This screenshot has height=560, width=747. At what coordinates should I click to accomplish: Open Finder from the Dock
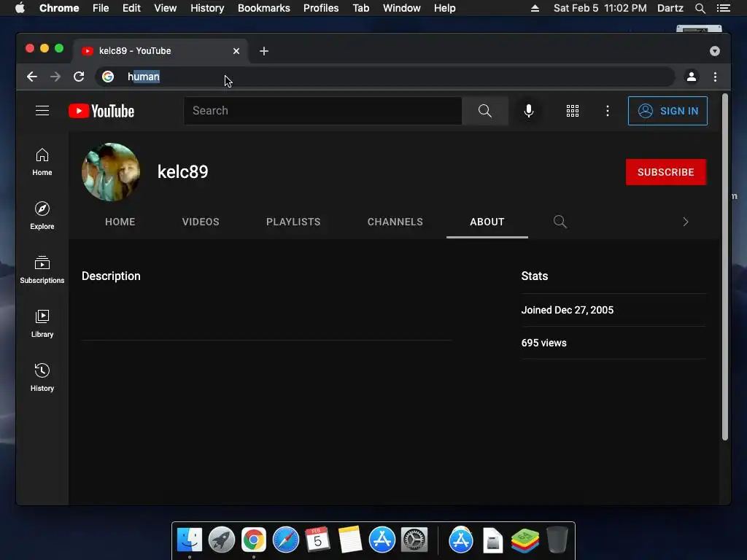tap(190, 540)
